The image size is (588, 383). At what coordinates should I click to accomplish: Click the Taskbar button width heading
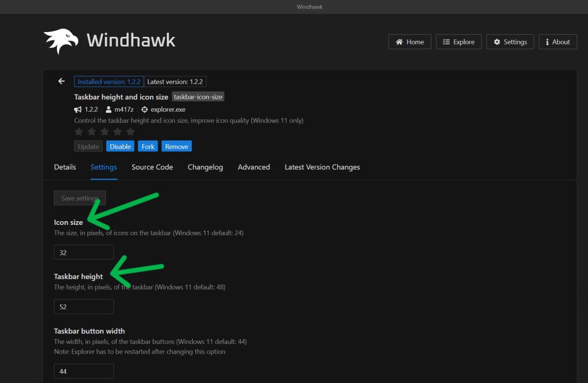click(89, 331)
